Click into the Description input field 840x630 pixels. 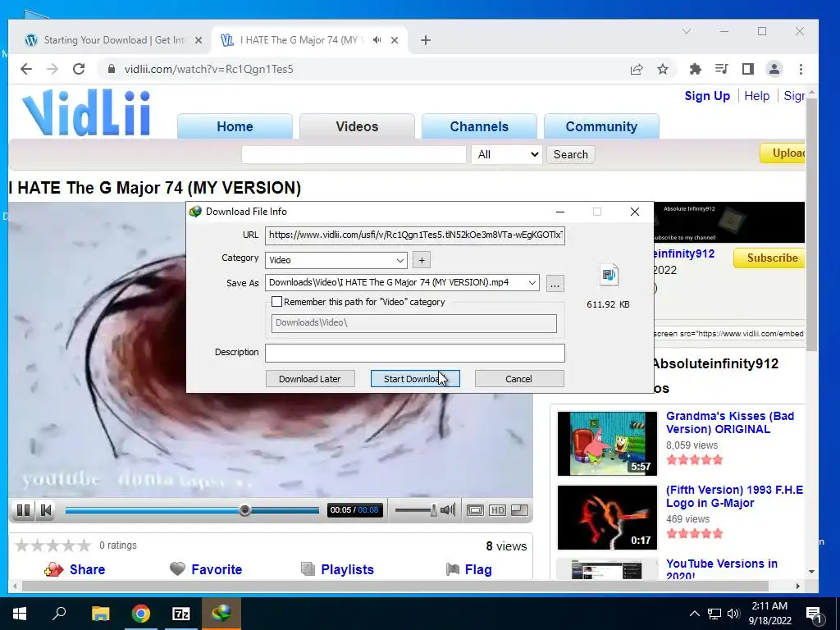point(414,353)
